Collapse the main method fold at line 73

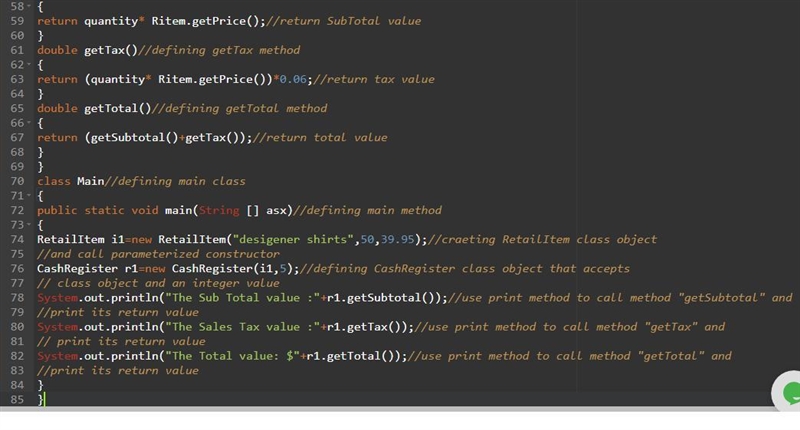point(29,225)
